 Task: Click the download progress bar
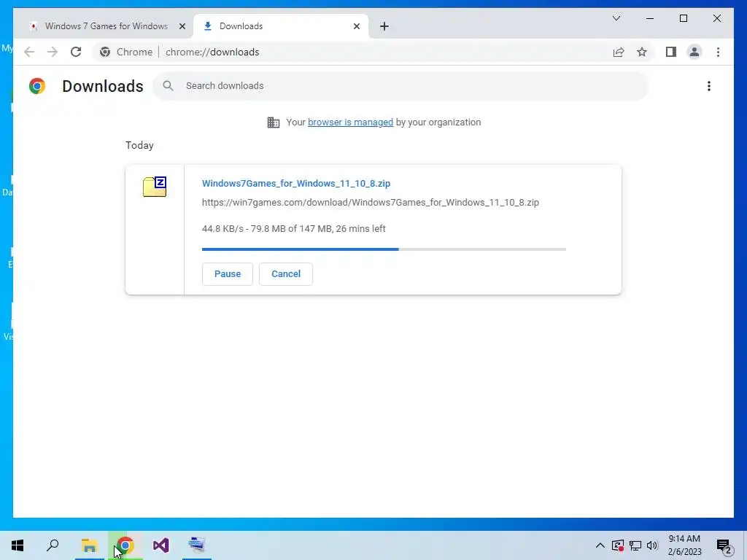(x=384, y=249)
